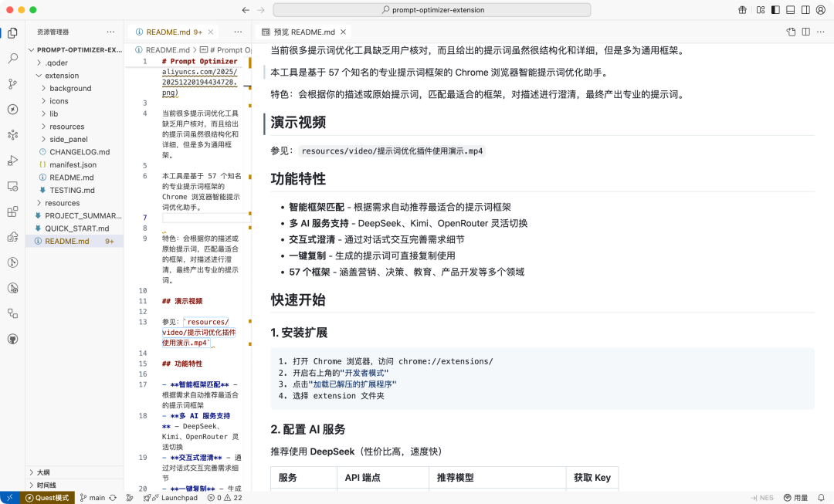The height and width of the screenshot is (504, 834).
Task: Open manifest.json in the file explorer
Action: coord(73,164)
